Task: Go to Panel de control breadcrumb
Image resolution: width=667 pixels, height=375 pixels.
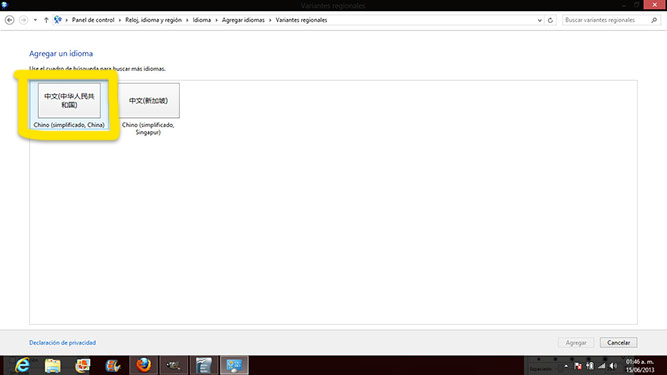Action: point(93,20)
